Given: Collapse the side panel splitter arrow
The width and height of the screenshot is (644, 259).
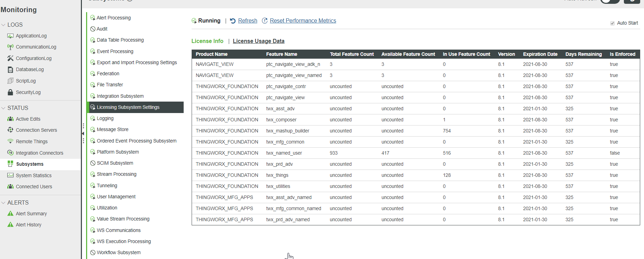Looking at the screenshot, I should tap(83, 133).
